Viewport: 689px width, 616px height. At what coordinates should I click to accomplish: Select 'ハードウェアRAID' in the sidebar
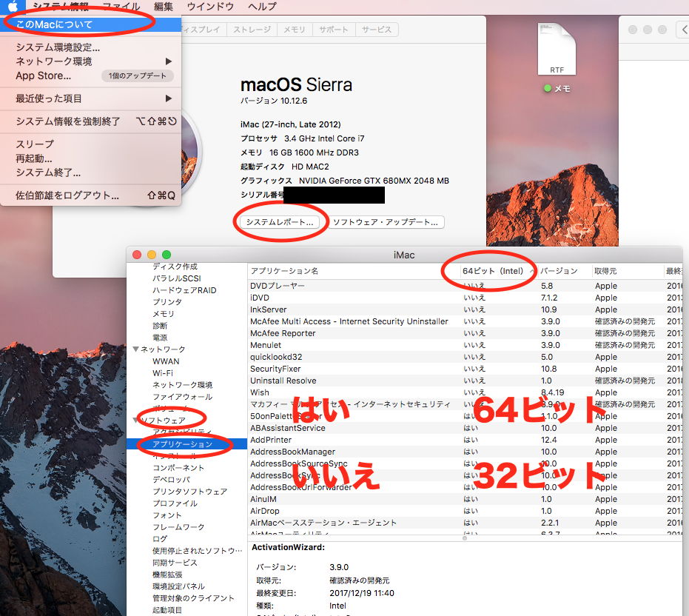(184, 290)
